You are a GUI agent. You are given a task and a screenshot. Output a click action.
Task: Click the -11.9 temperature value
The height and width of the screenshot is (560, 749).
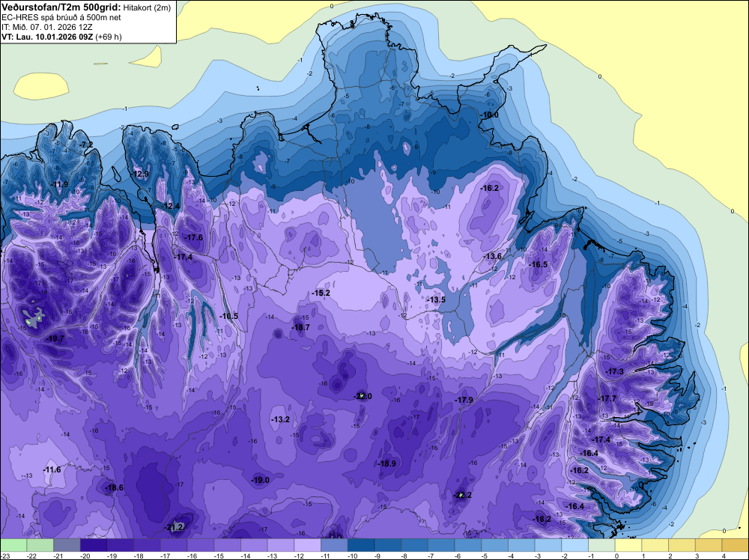(x=60, y=184)
